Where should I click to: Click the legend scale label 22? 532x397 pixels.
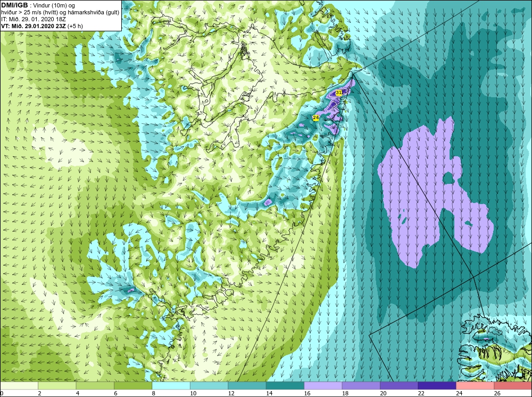pos(421,394)
